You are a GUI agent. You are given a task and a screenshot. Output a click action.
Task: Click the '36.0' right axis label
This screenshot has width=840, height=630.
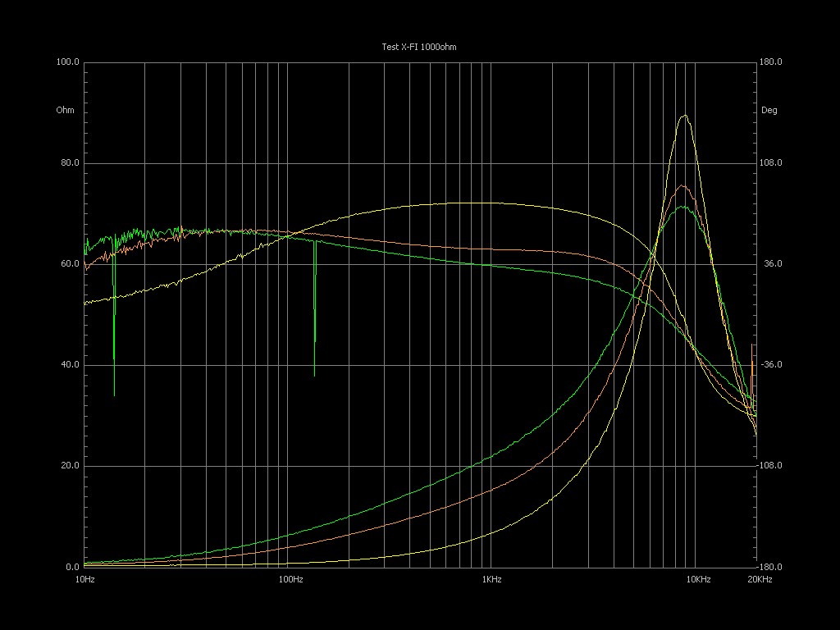(773, 263)
